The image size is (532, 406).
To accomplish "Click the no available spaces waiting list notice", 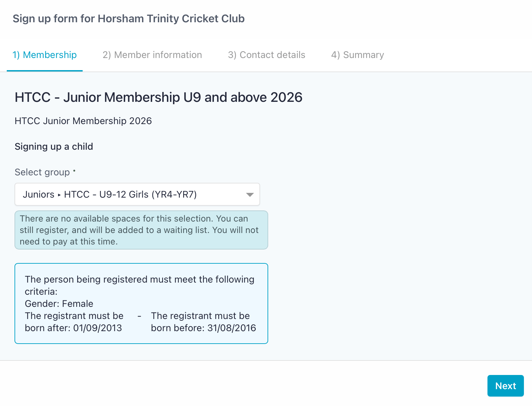I will pyautogui.click(x=141, y=230).
